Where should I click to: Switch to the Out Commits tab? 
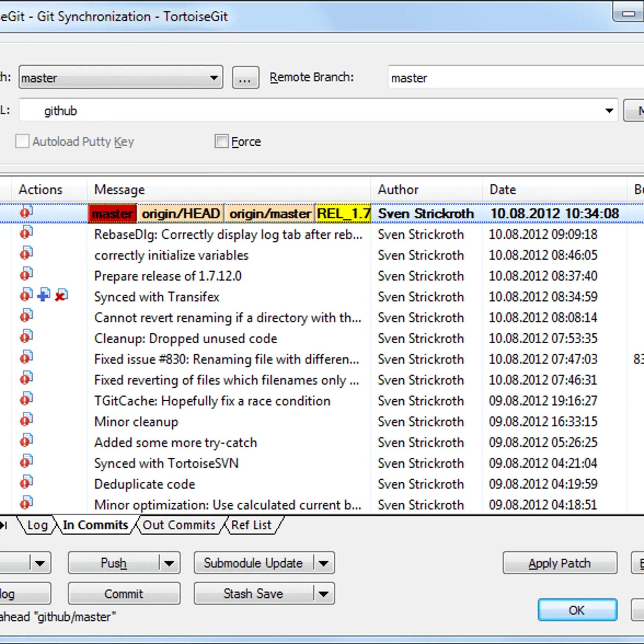(179, 525)
